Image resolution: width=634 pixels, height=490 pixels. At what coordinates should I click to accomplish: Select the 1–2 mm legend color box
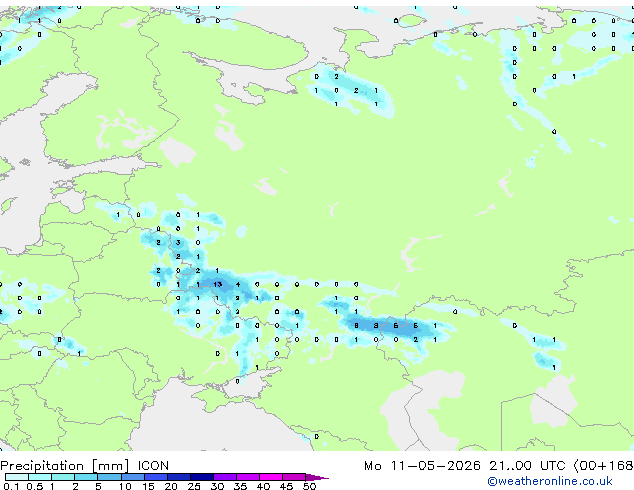coord(63,477)
